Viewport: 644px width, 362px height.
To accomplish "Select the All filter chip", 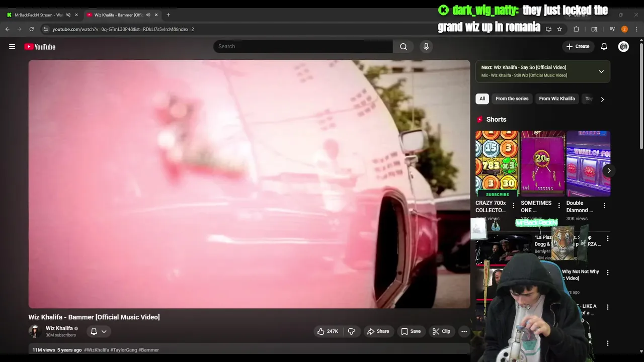I will [482, 99].
